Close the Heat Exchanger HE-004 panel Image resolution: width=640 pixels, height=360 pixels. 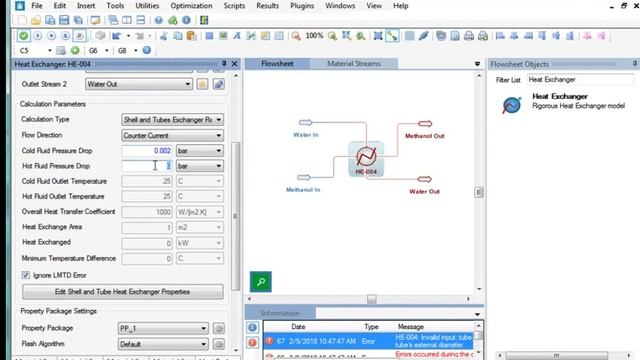[x=234, y=64]
